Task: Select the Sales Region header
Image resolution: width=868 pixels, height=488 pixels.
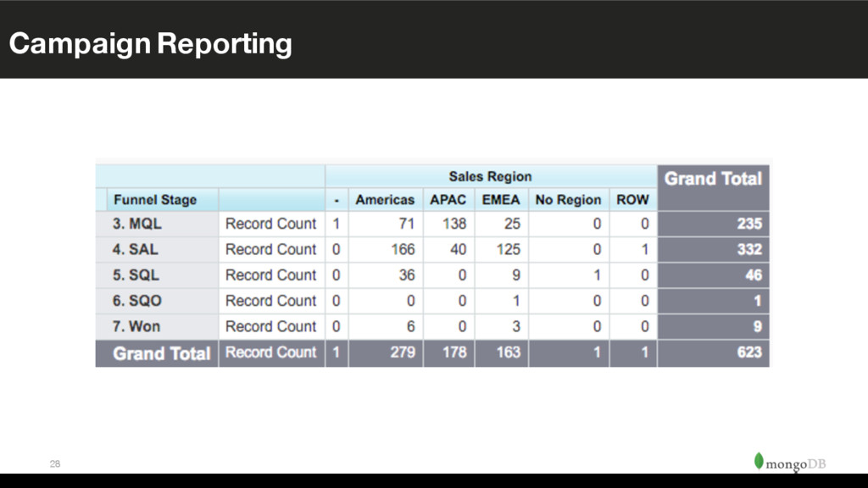Action: pyautogui.click(x=491, y=176)
